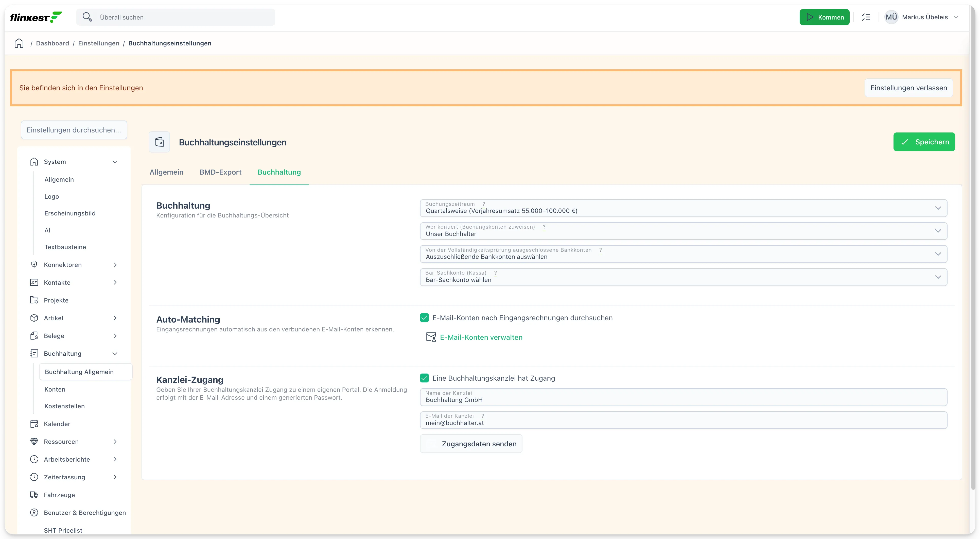Image resolution: width=980 pixels, height=539 pixels.
Task: Open Buchhaltung Allgemein in sidebar
Action: click(86, 372)
